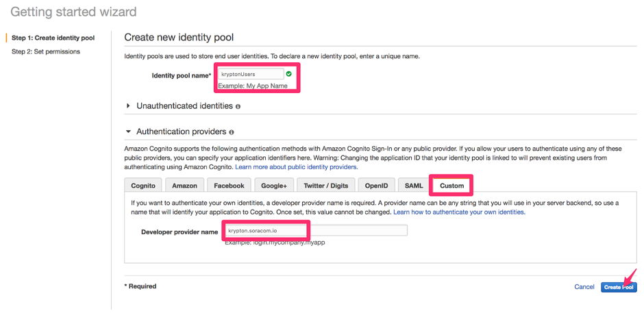Choose the Google+ tab
This screenshot has width=644, height=324.
(274, 186)
